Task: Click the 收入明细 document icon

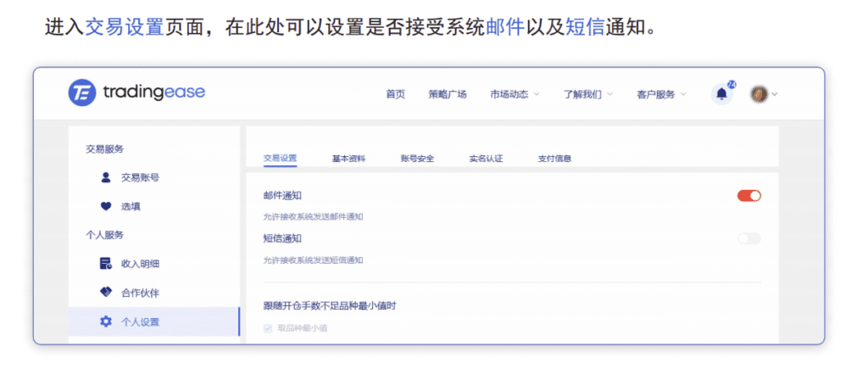Action: point(106,264)
